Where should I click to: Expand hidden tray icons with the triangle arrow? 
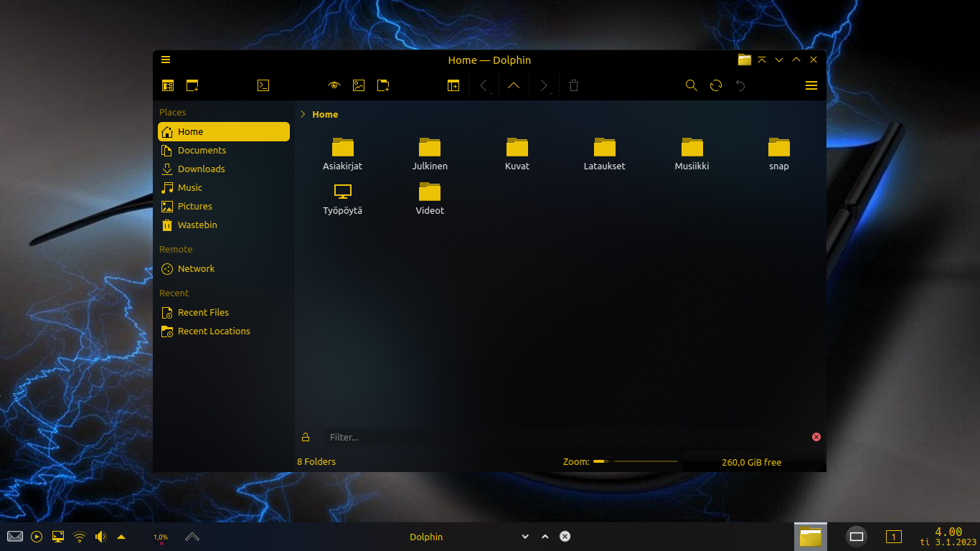(x=121, y=537)
